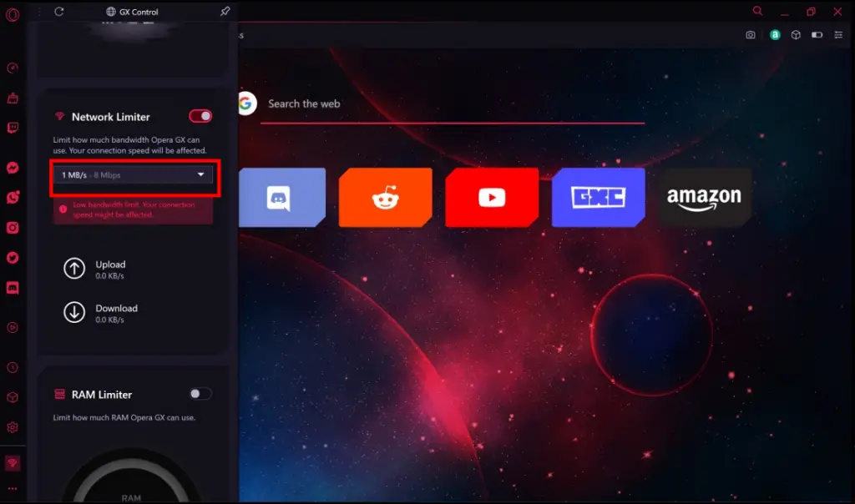Take a snapshot with the camera icon

pyautogui.click(x=751, y=35)
